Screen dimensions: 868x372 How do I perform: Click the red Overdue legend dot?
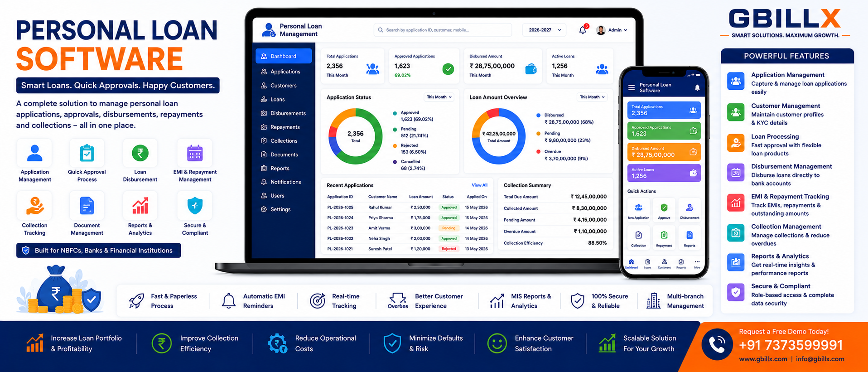point(538,152)
